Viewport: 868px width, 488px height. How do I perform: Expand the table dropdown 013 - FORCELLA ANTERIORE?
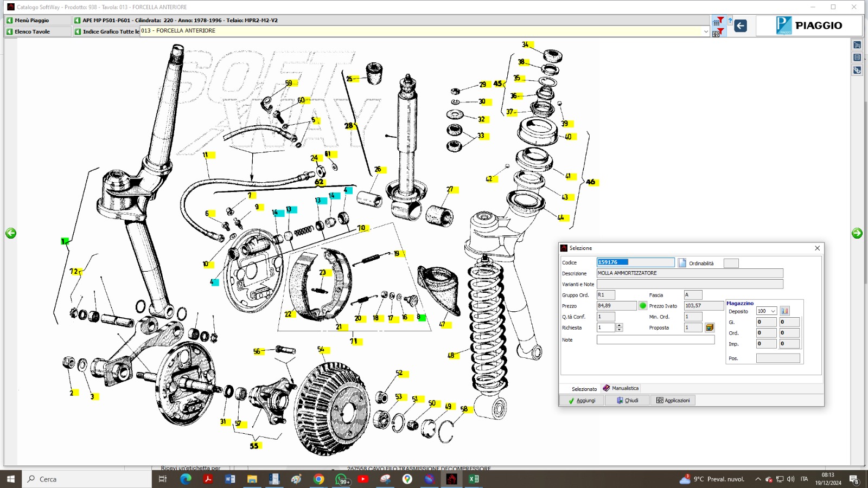coord(706,31)
